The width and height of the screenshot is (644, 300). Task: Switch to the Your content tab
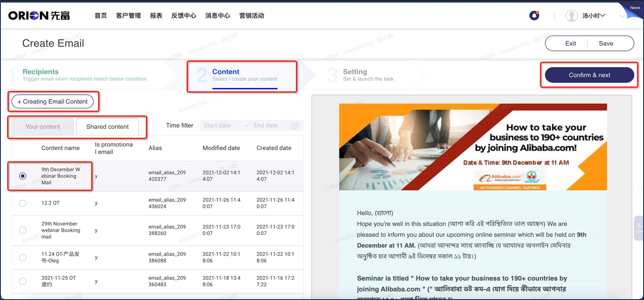tap(43, 127)
